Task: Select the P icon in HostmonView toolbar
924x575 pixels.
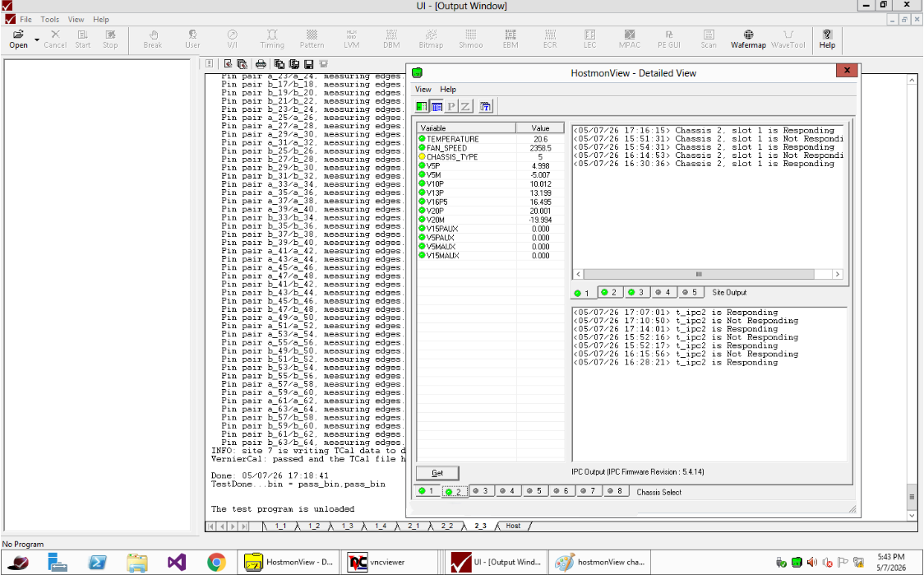Action: [x=451, y=106]
